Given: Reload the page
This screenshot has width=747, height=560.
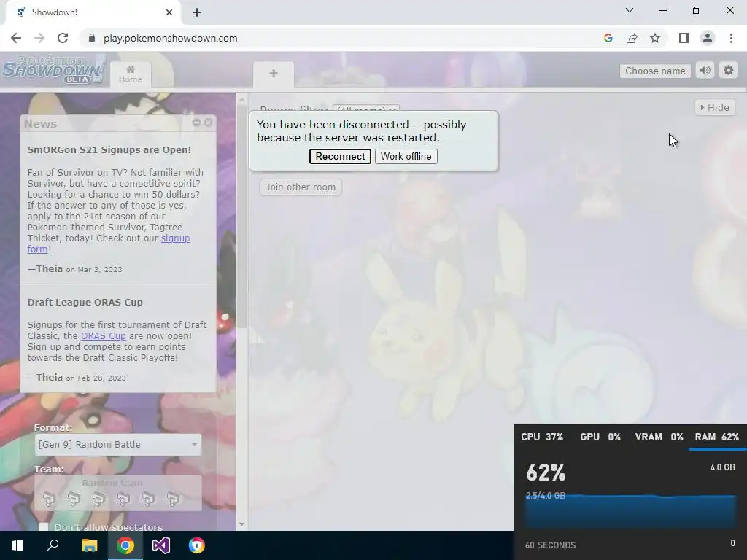Looking at the screenshot, I should click(63, 38).
